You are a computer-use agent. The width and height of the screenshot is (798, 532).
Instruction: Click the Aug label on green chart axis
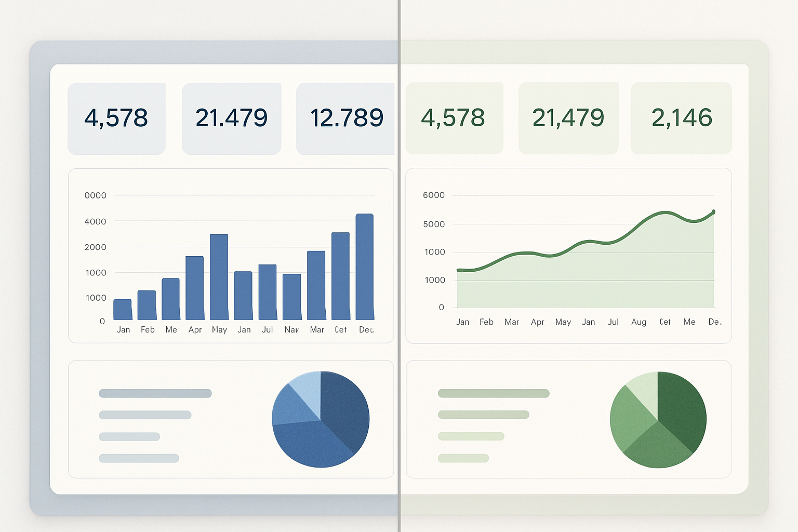pos(639,322)
